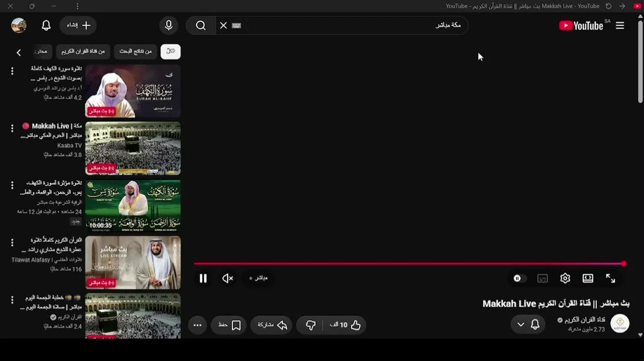Toggle the autoplay switch in the player
The width and height of the screenshot is (644, 361).
click(519, 278)
